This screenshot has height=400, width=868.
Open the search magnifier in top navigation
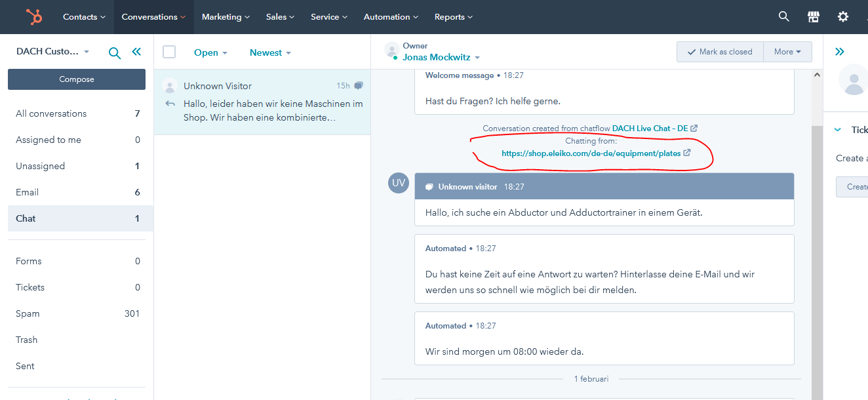[783, 17]
